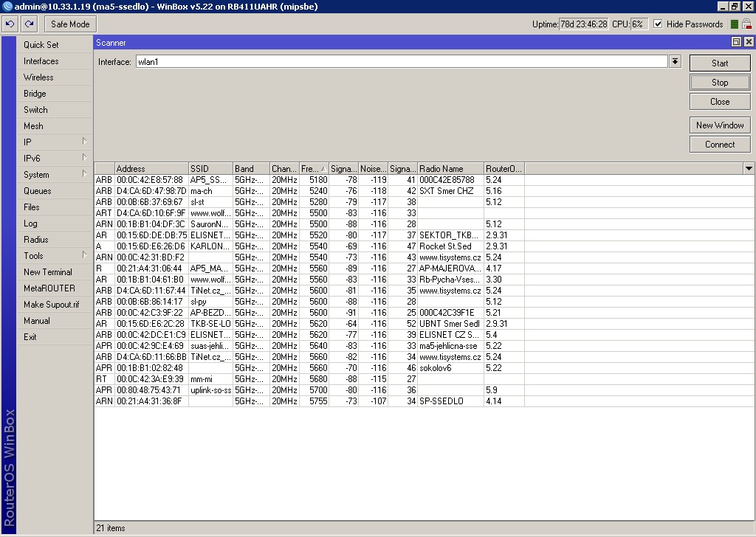Close the Scanner panel

(x=749, y=42)
